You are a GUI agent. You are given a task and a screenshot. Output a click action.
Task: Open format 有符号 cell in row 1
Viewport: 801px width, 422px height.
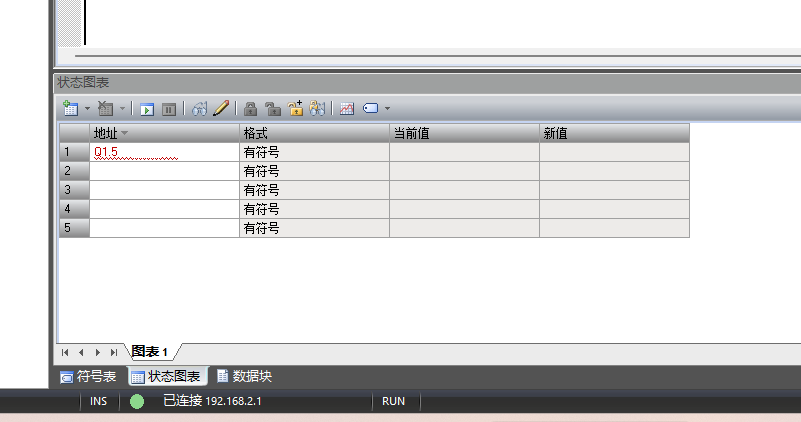(314, 152)
